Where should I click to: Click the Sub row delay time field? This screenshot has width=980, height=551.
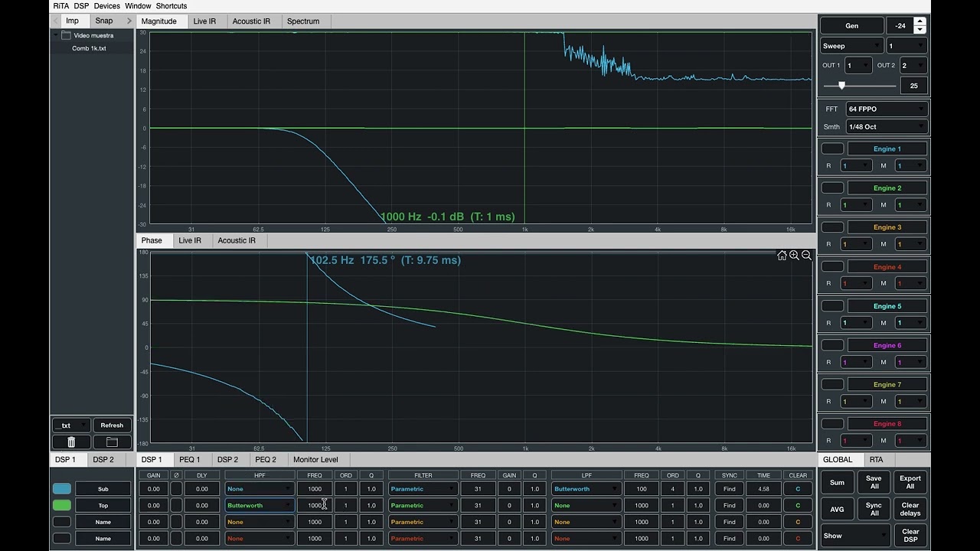pos(201,489)
